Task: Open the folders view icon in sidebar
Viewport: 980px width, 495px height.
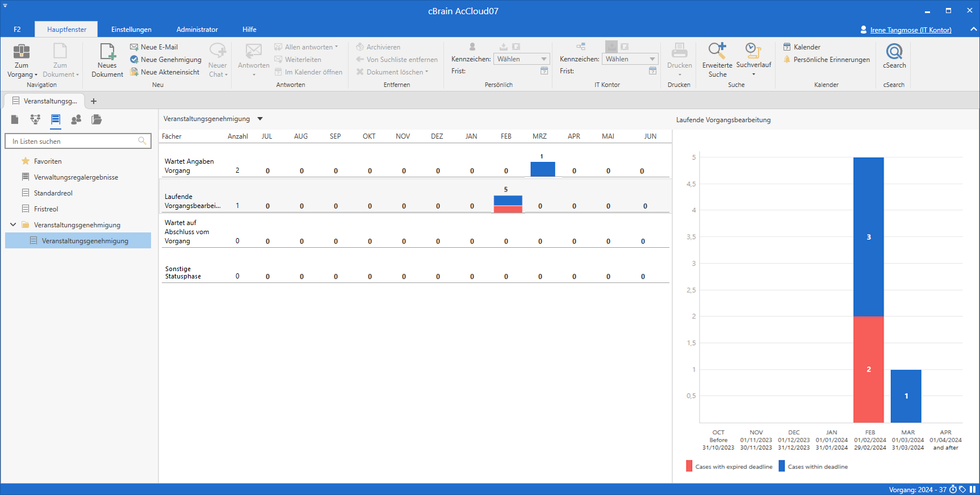Action: [x=97, y=119]
